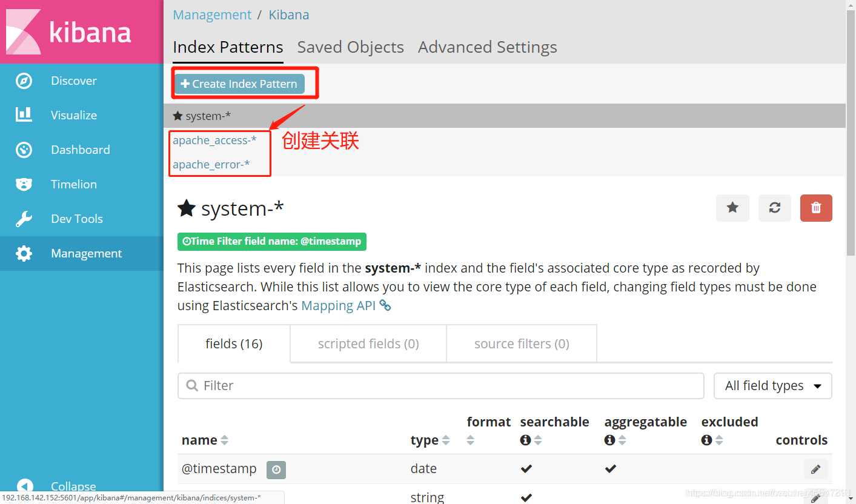Viewport: 856px width, 504px height.
Task: Open Discover menu label
Action: (x=74, y=81)
